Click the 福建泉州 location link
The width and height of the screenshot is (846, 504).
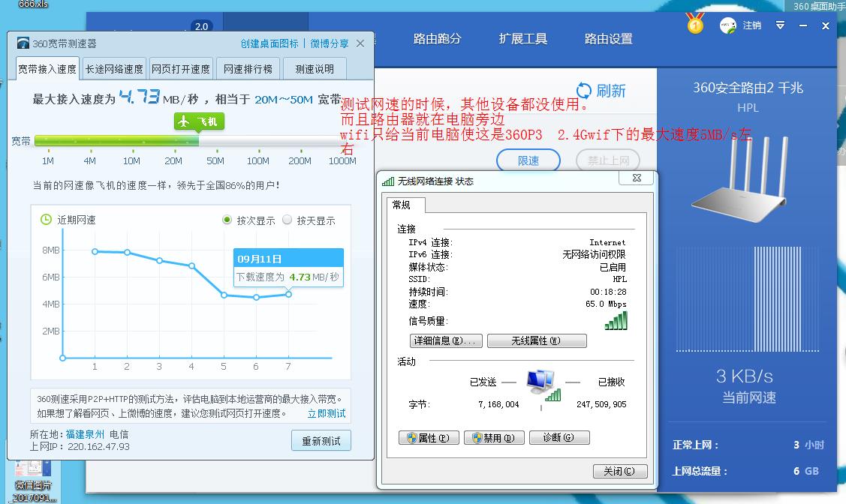pyautogui.click(x=85, y=434)
